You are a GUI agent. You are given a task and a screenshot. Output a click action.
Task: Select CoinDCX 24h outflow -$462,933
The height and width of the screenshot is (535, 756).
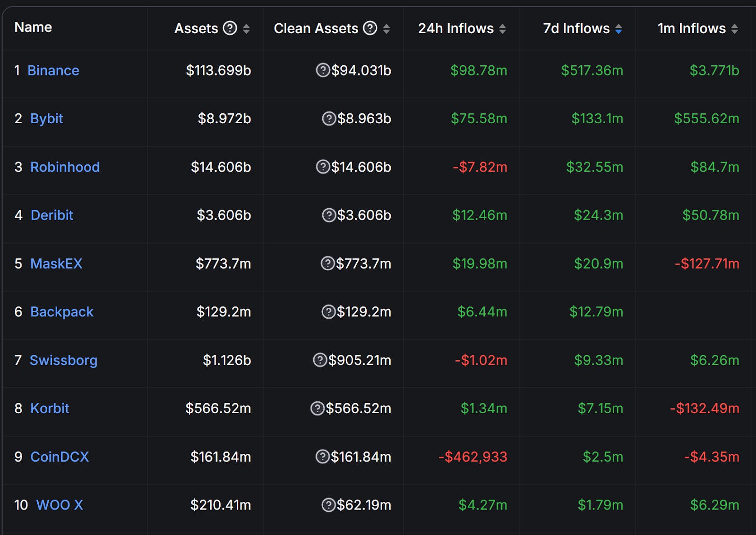tap(473, 457)
